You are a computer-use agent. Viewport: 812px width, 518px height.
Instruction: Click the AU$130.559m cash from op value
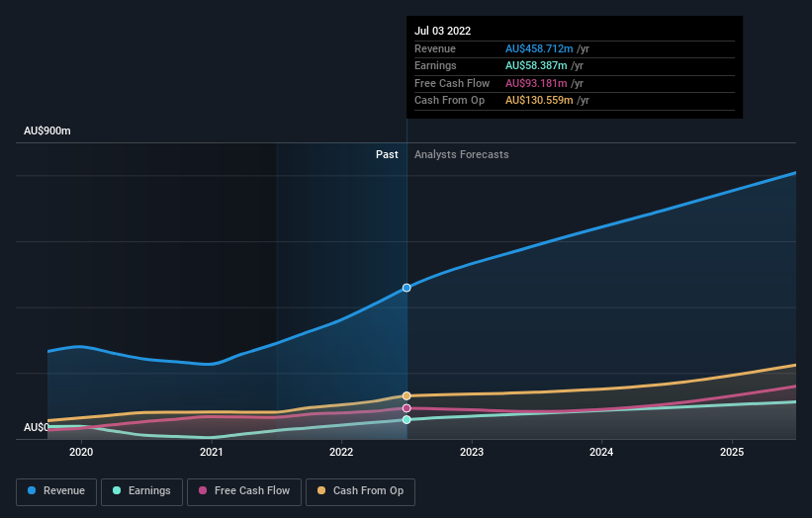click(x=539, y=101)
